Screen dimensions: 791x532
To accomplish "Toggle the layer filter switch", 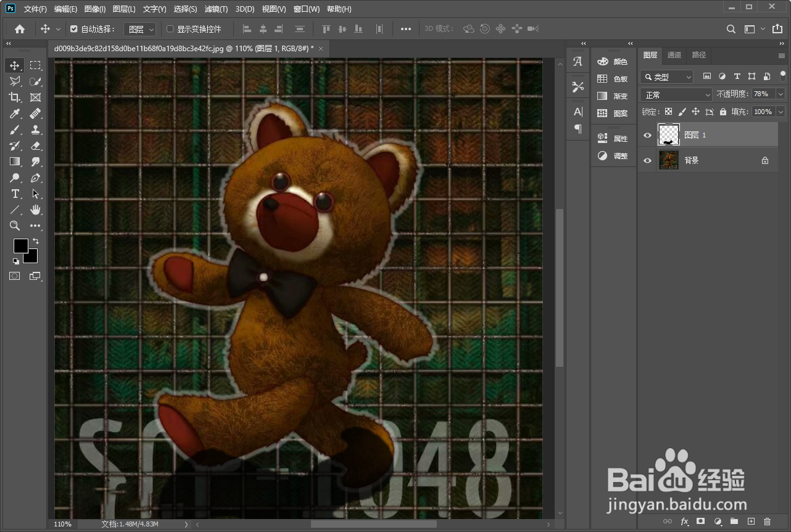I will 783,76.
